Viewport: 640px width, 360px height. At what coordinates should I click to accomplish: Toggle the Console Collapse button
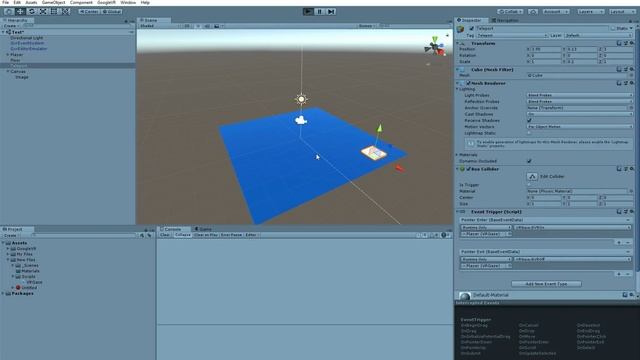click(x=182, y=235)
